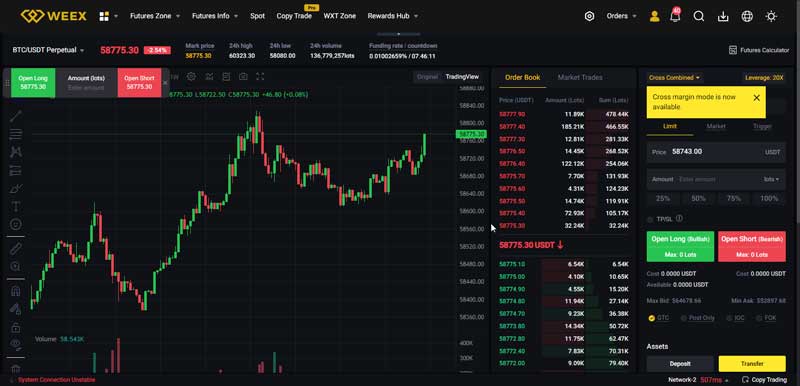Set amount to 50%

698,198
